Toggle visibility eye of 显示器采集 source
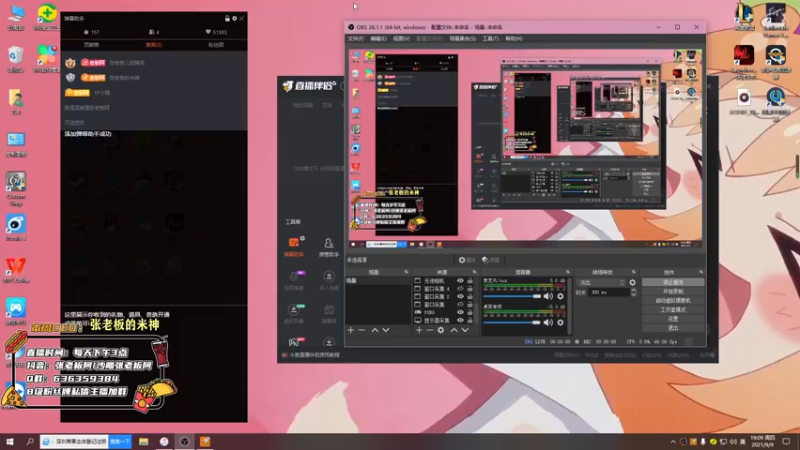The image size is (800, 450). click(460, 320)
